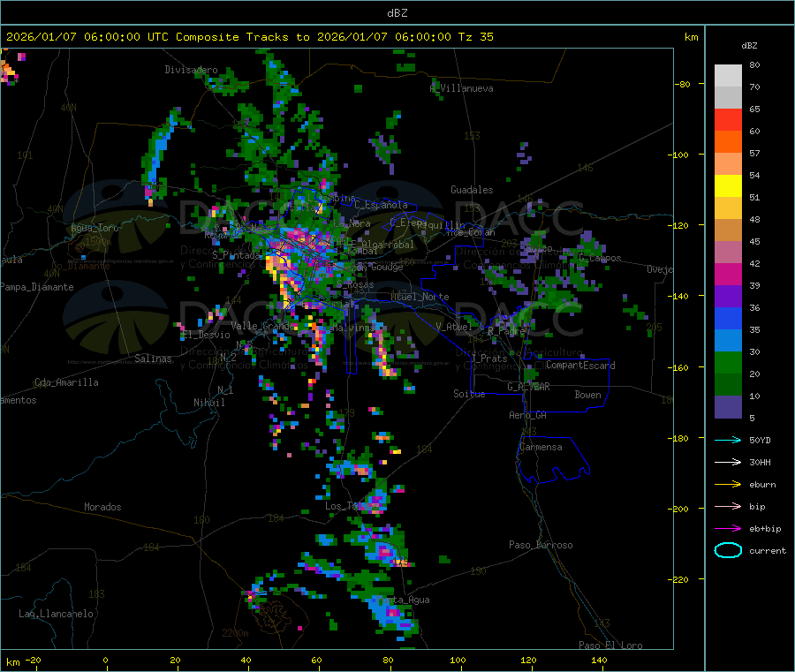Click the 'Paso_El_Loro' map label

[610, 646]
